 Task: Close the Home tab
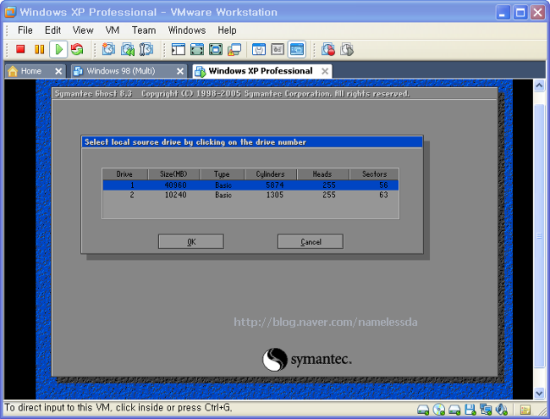(59, 72)
